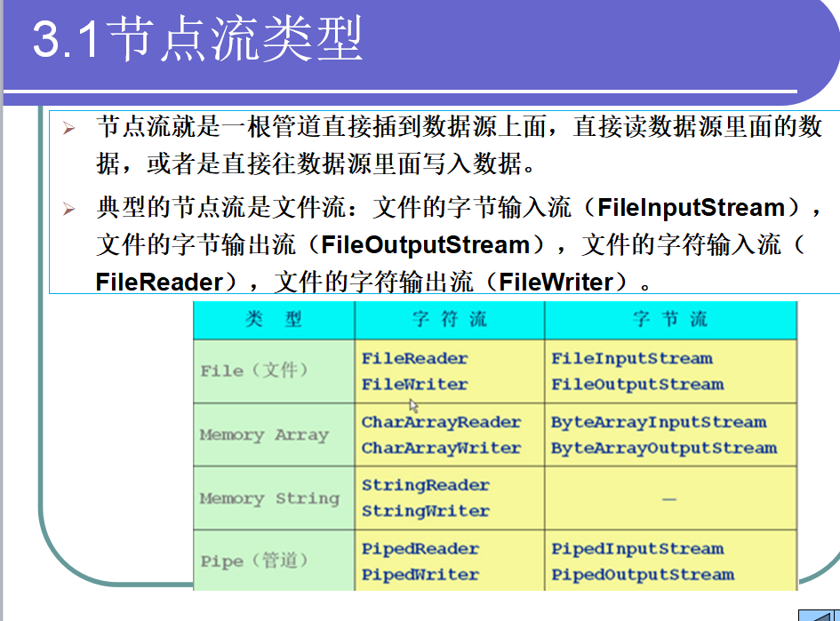
Task: Click the phrase "文件的字符输入流"
Action: 681,244
